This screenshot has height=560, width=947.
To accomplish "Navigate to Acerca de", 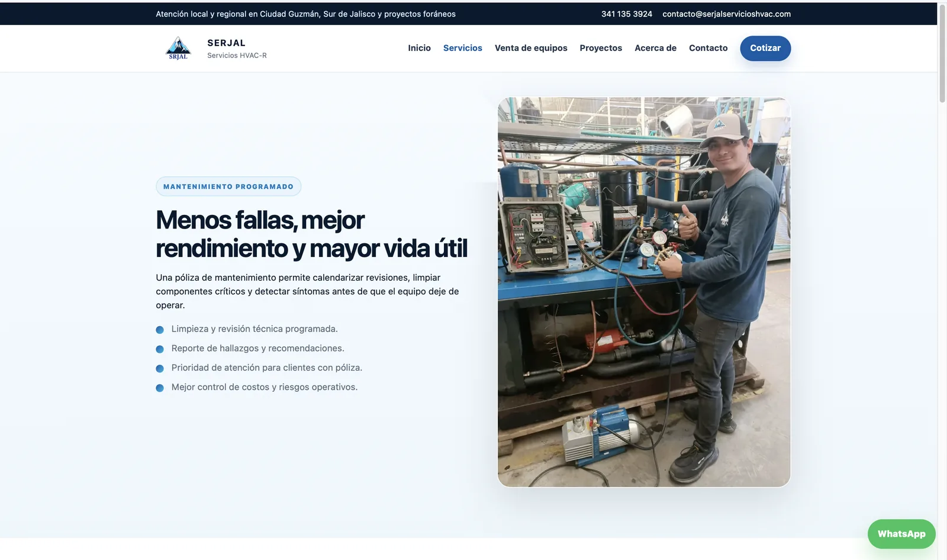I will pos(655,48).
